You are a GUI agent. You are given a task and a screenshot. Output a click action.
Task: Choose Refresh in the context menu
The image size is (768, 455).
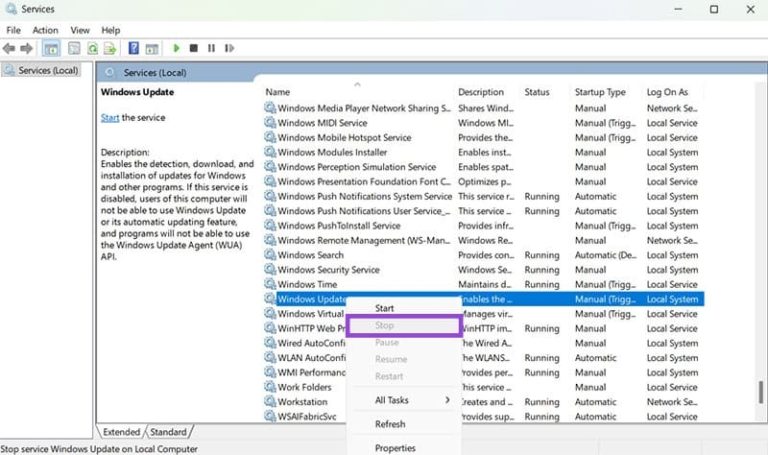click(390, 424)
